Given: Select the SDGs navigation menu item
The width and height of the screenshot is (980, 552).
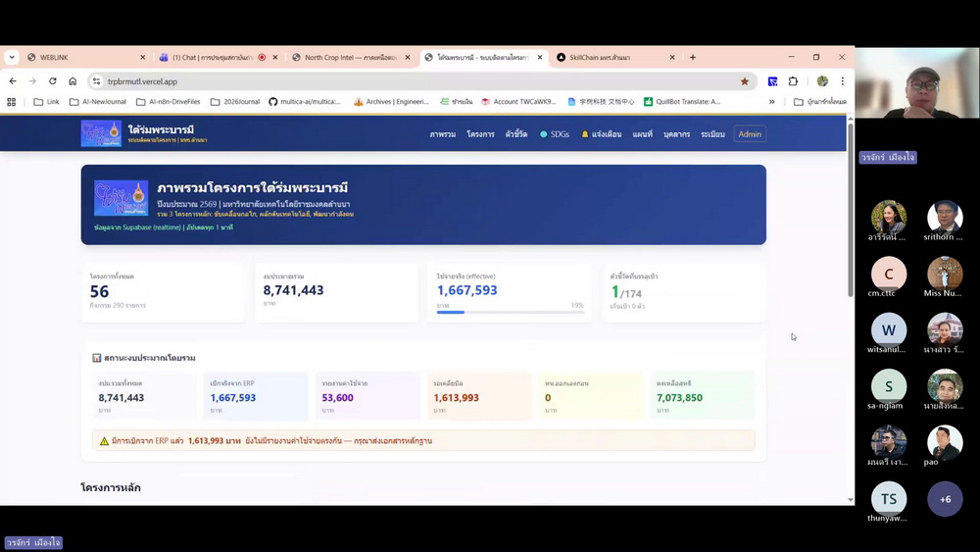Looking at the screenshot, I should pos(554,134).
